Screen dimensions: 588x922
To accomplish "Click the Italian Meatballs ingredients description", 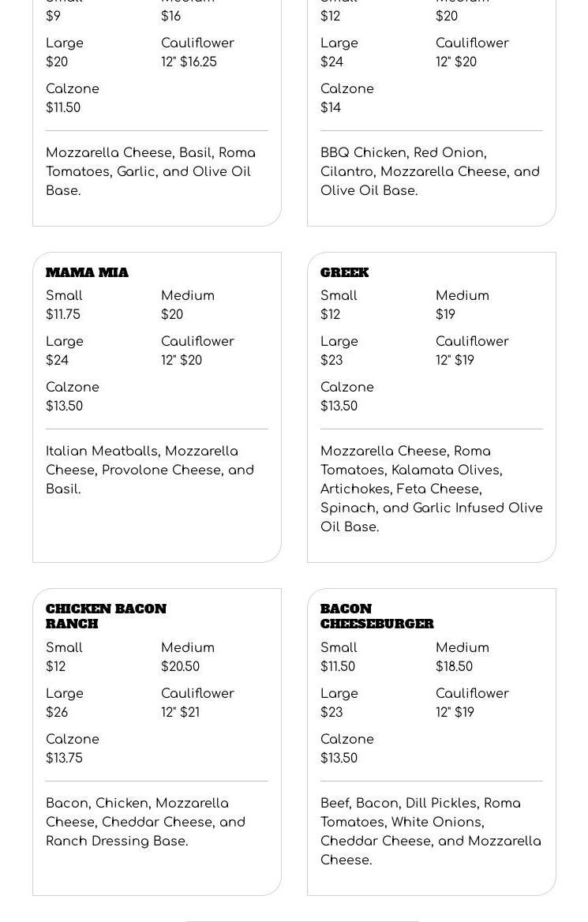I will (150, 470).
